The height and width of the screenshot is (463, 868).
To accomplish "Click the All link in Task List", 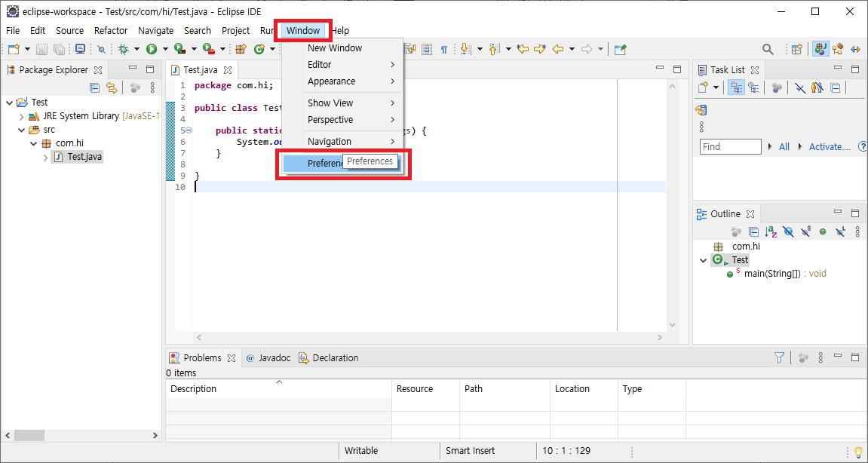I will click(x=784, y=147).
